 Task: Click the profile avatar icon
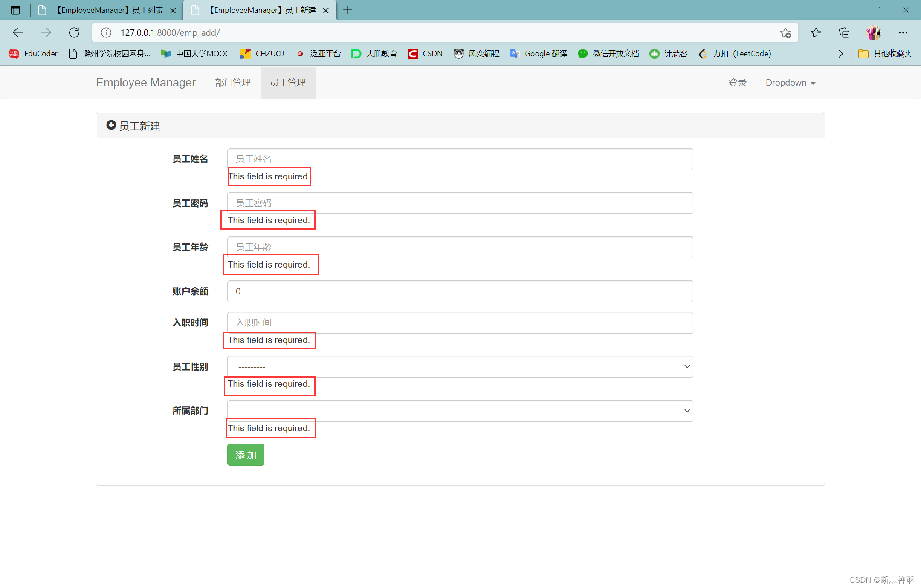[873, 32]
